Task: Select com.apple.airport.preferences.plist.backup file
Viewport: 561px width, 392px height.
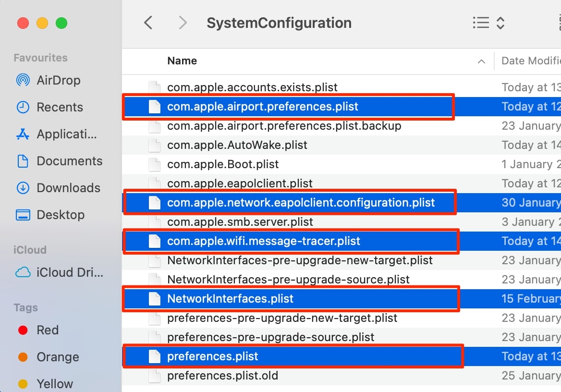Action: pyautogui.click(x=341, y=126)
